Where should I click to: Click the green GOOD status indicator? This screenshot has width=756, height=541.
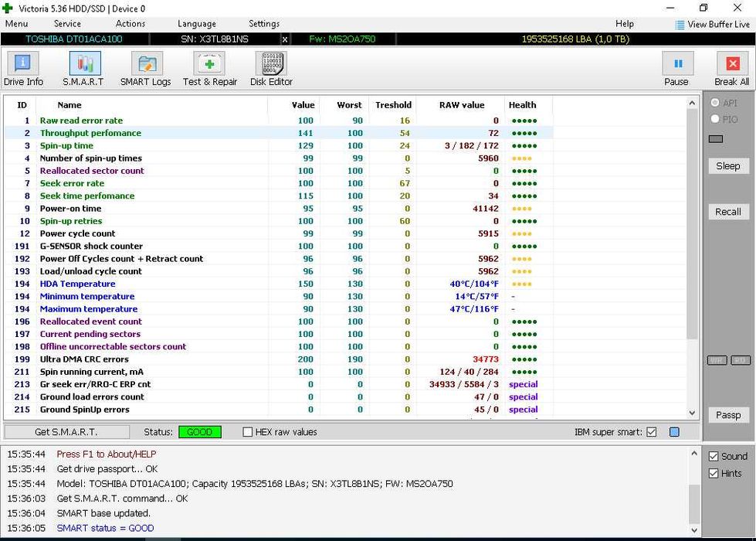pyautogui.click(x=199, y=432)
